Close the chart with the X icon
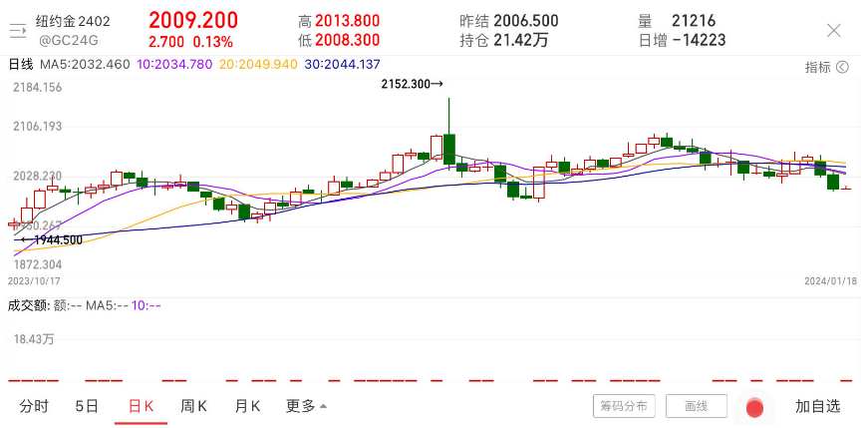Screen dimensions: 868x428 coord(834,31)
